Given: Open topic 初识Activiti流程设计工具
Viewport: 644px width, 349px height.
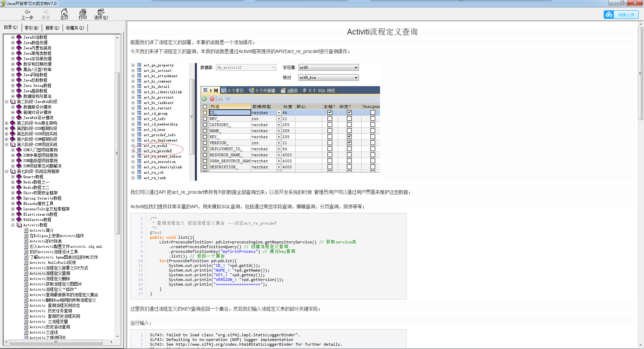Looking at the screenshot, I should click(x=54, y=252).
